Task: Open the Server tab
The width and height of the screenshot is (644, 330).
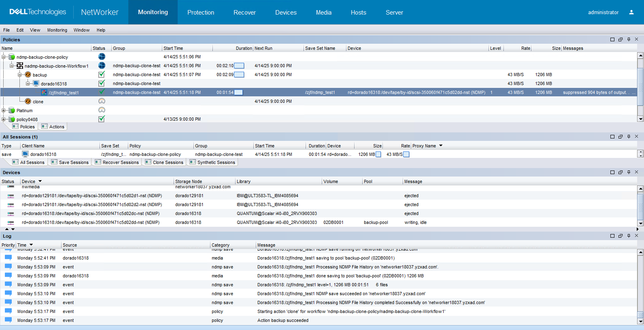Action: click(x=394, y=12)
